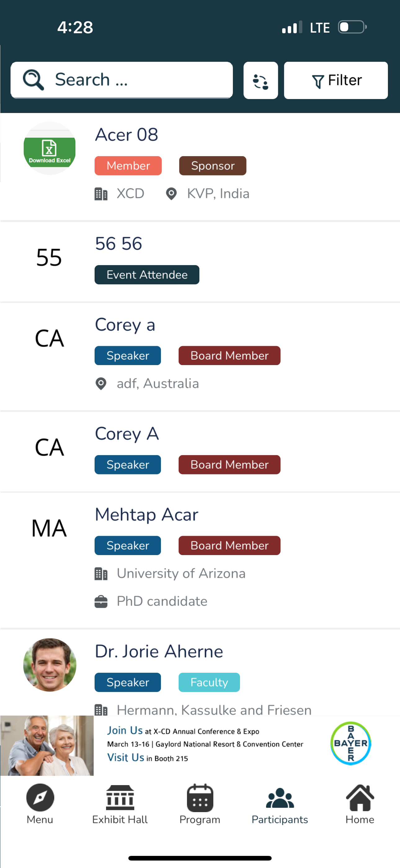Click the Search input field
This screenshot has width=400, height=868.
122,80
